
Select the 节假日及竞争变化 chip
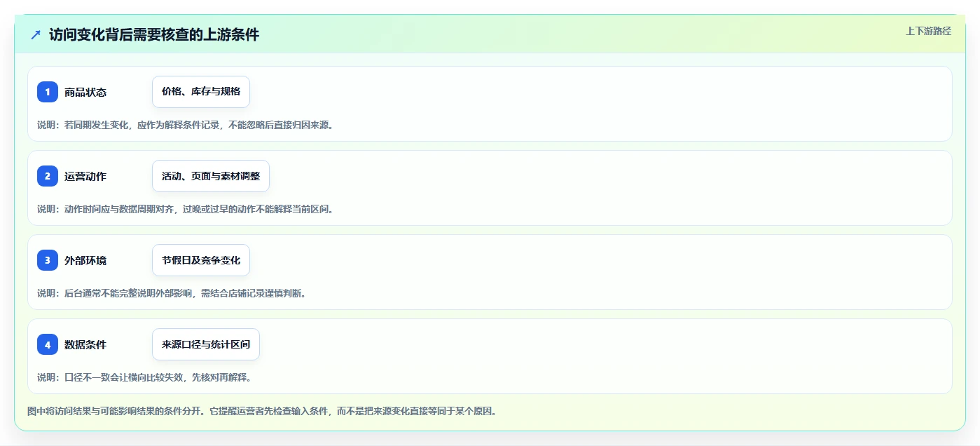[x=201, y=260]
